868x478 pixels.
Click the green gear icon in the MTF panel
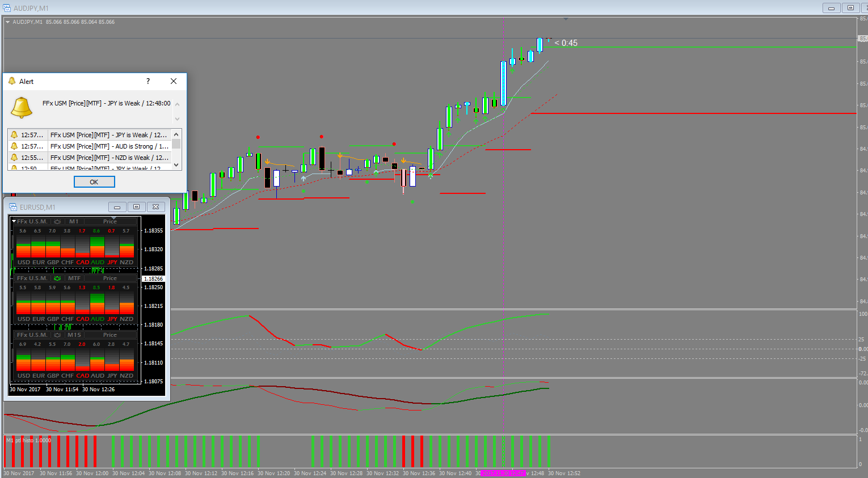[x=57, y=278]
